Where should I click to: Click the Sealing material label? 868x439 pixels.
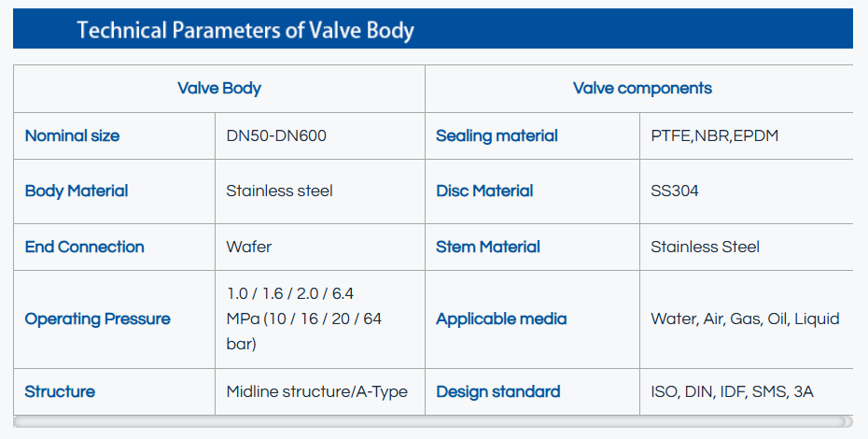click(497, 135)
